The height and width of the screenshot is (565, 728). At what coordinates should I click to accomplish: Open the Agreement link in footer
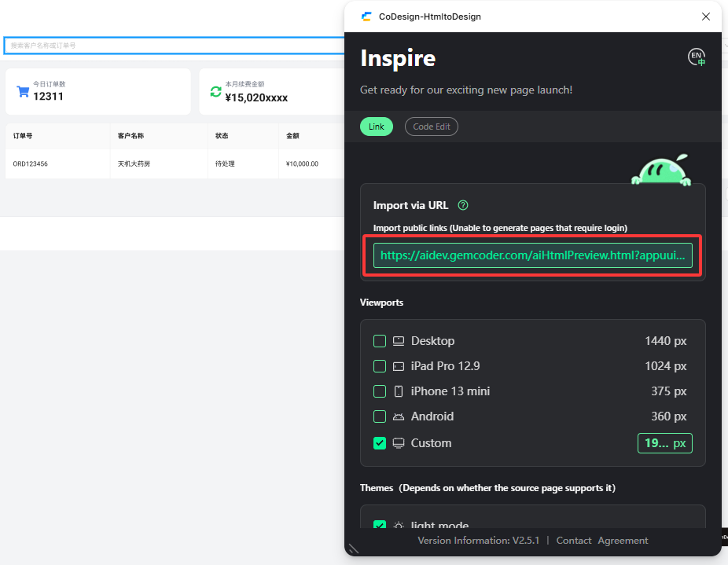623,541
